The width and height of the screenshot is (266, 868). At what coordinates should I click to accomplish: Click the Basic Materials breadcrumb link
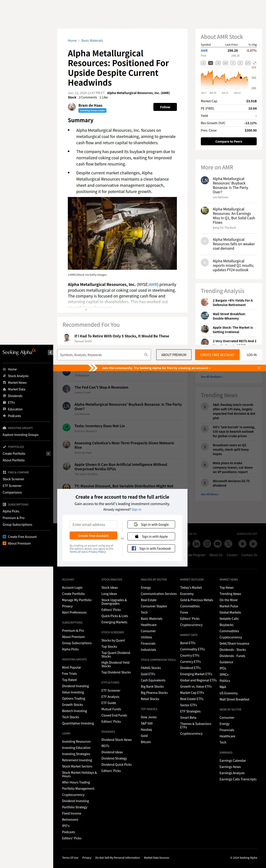[x=92, y=40]
